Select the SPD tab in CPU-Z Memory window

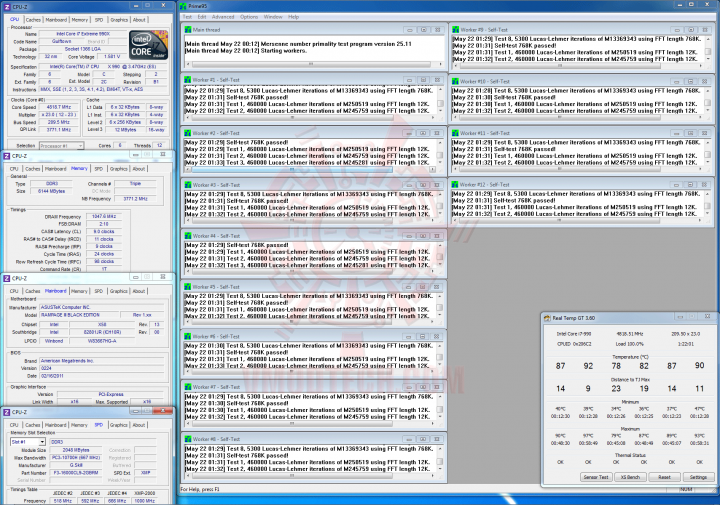click(x=99, y=169)
